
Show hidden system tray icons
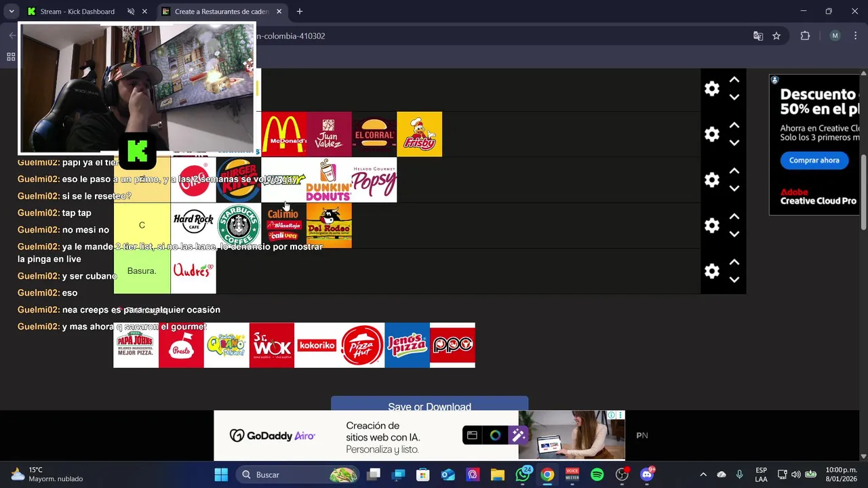point(703,474)
